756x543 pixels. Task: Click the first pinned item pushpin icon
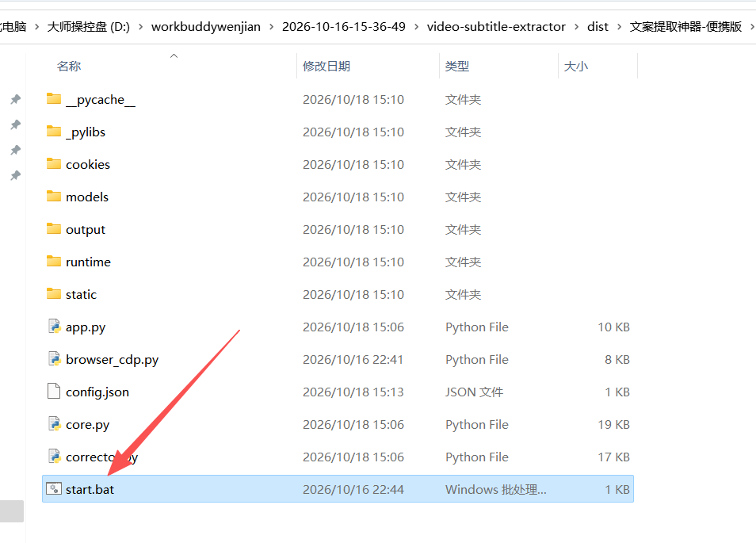pos(15,99)
